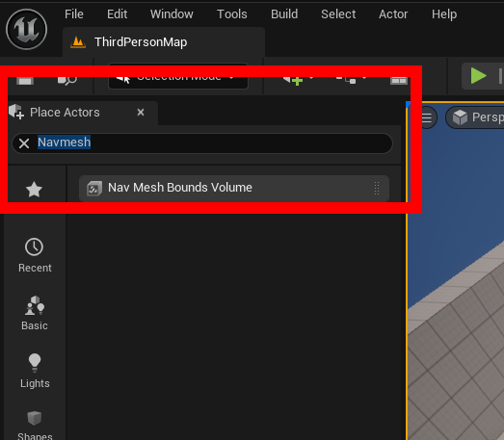Open the Help menu
The height and width of the screenshot is (440, 504).
[x=444, y=14]
